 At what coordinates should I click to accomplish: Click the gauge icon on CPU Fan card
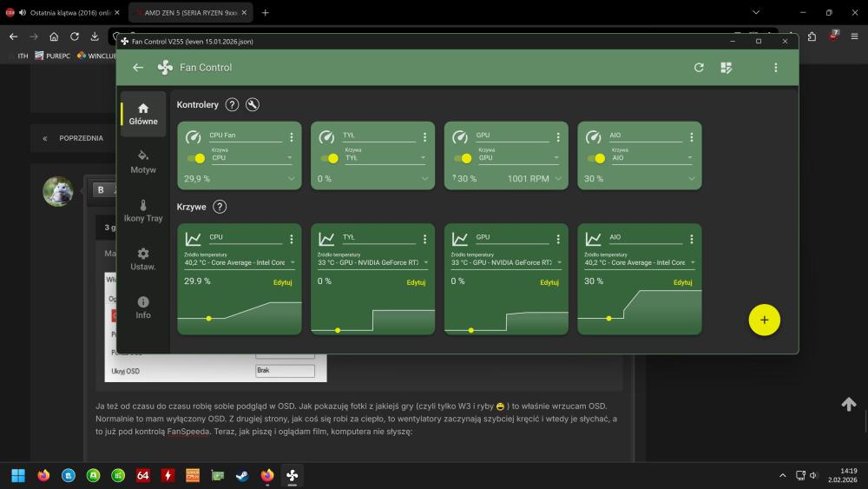[194, 136]
